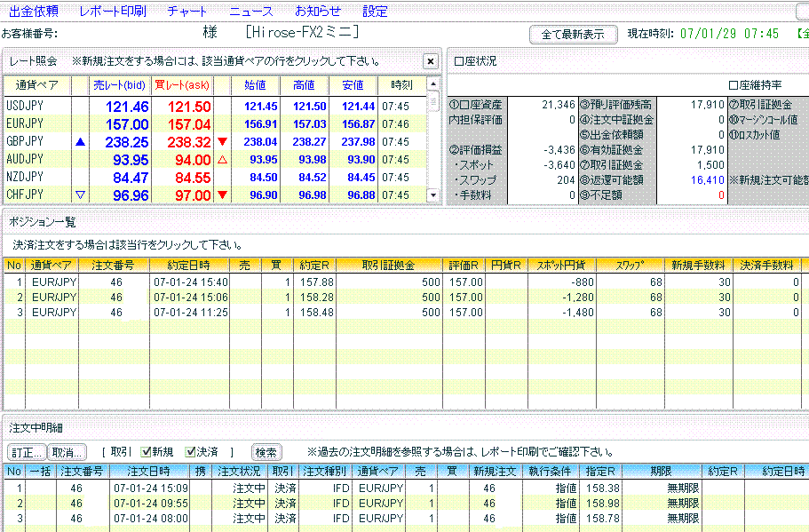Click the 注文日時 order column header
Image resolution: width=809 pixels, height=532 pixels.
click(148, 471)
